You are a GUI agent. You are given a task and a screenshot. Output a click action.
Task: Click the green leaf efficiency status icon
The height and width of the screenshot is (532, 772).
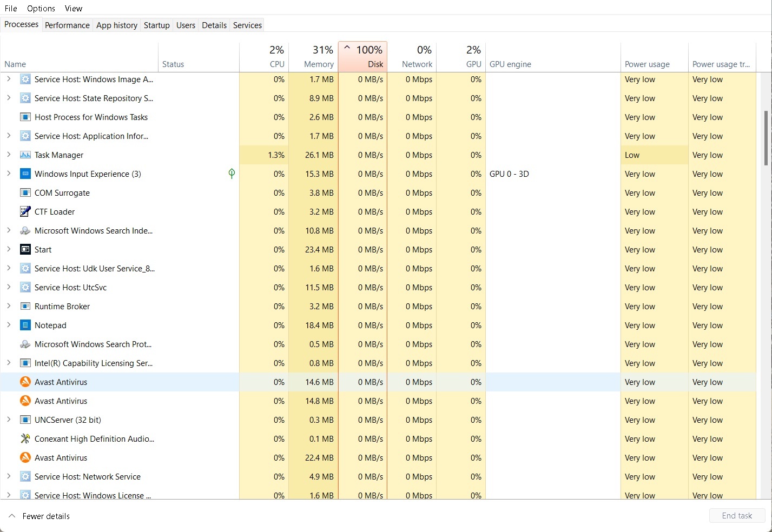point(232,174)
